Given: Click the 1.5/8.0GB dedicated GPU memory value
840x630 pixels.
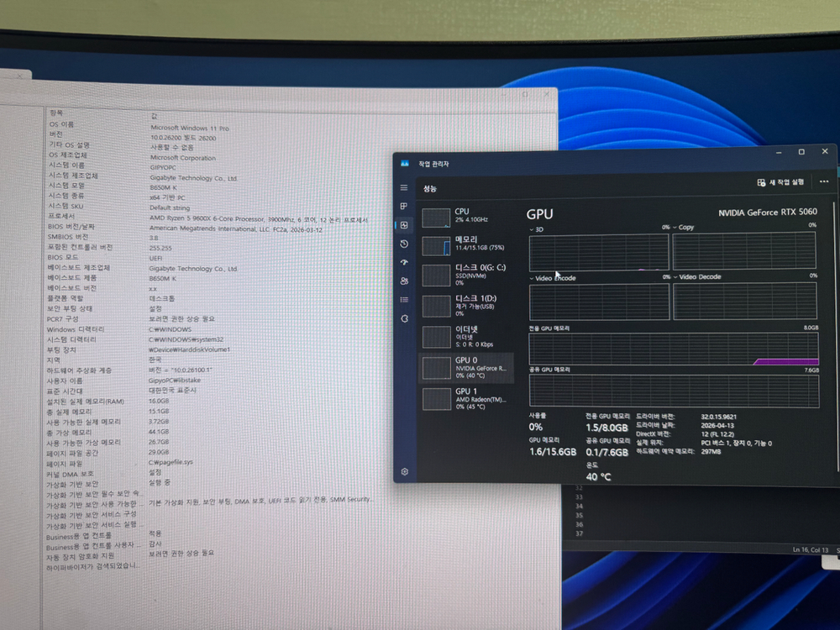Looking at the screenshot, I should [606, 428].
